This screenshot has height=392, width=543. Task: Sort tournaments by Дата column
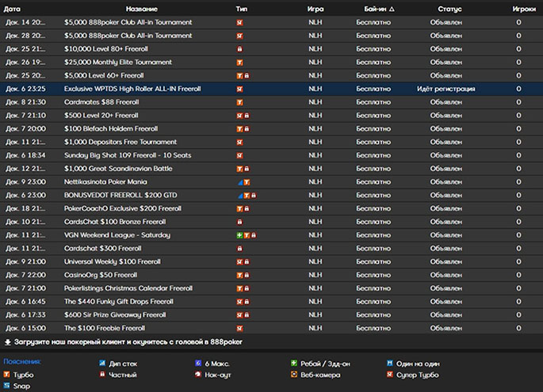tap(13, 8)
